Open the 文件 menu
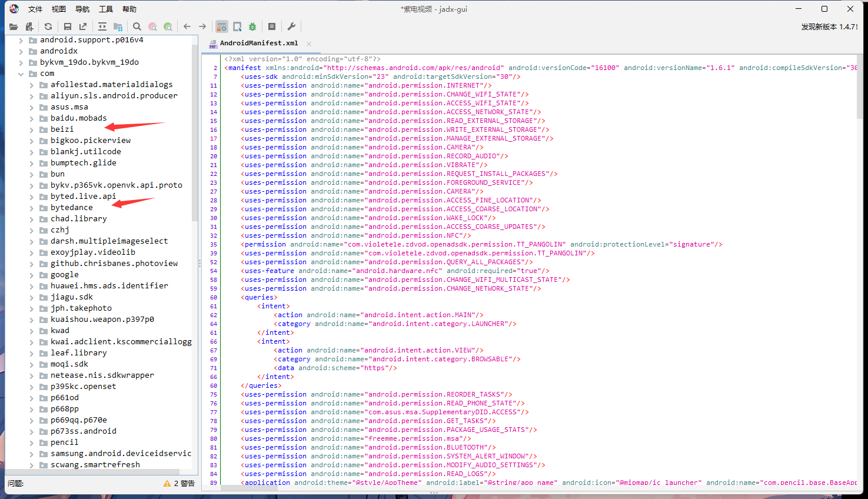Screen dimensions: 868x499 35,9
